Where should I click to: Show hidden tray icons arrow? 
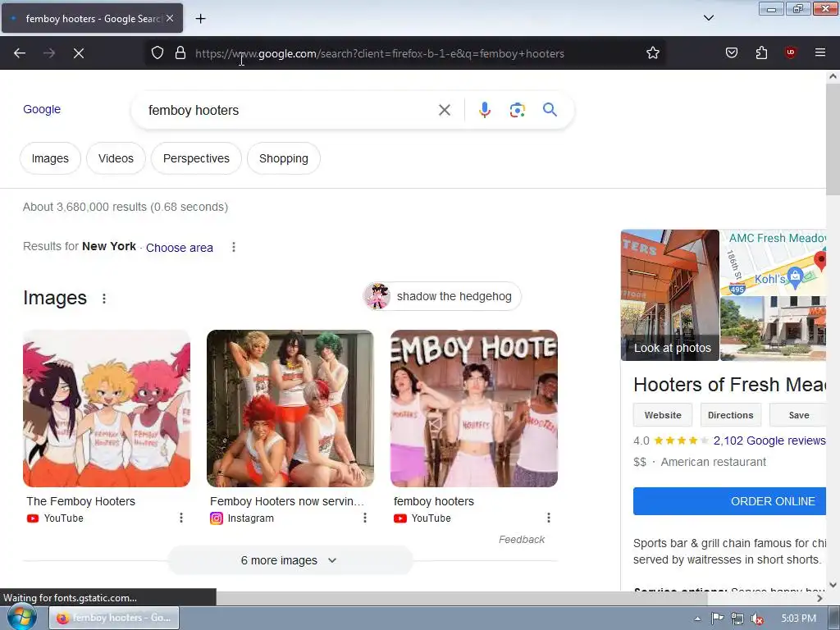pos(697,619)
